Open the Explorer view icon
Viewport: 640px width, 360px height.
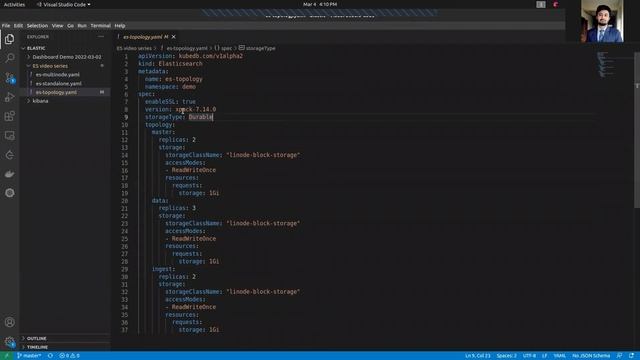coord(9,39)
